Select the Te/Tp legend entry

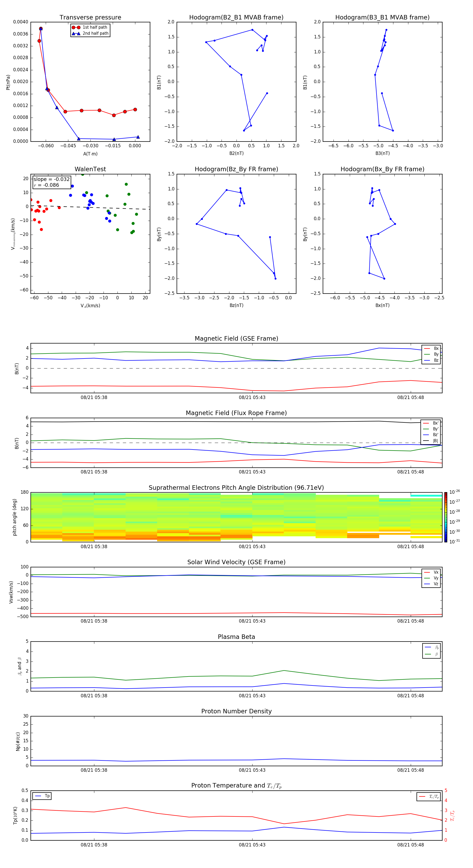429,796
